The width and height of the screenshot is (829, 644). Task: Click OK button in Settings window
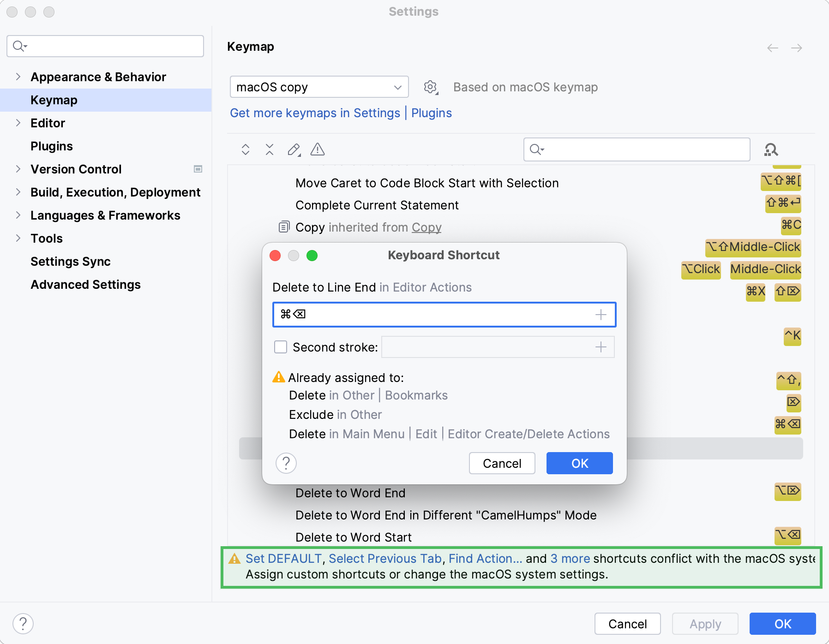(x=783, y=624)
